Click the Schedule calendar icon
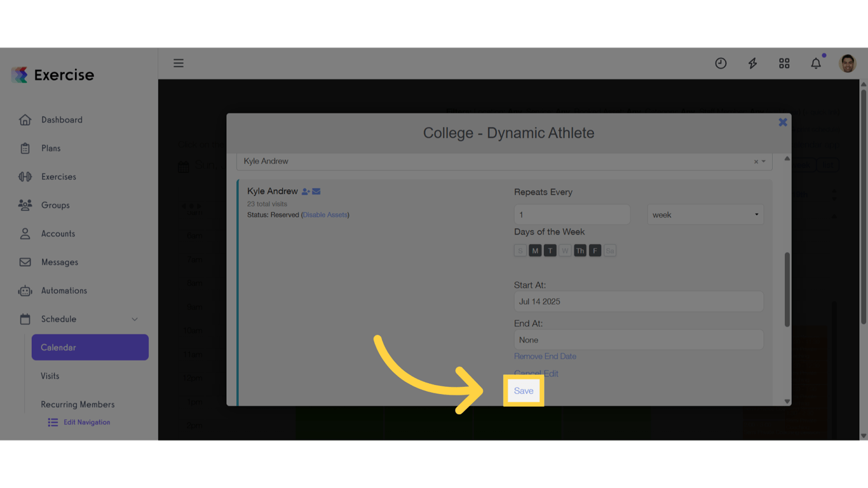This screenshot has height=488, width=868. click(25, 319)
